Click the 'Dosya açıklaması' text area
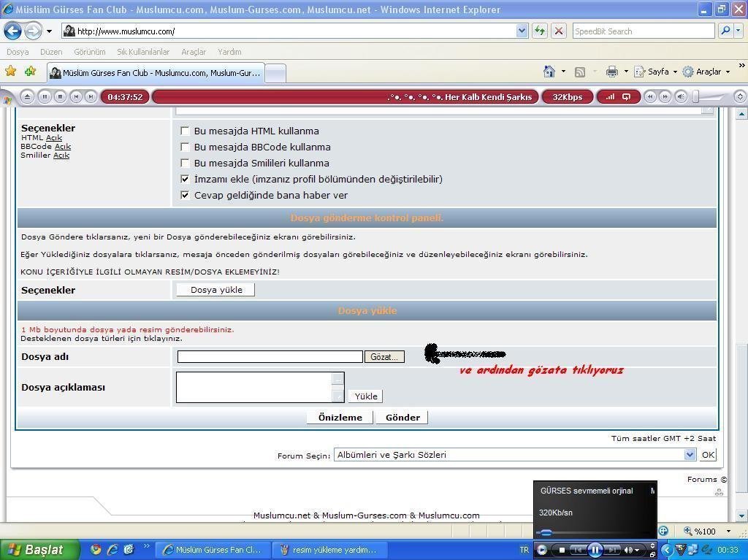Viewport: 748px width, 560px height. click(x=260, y=387)
